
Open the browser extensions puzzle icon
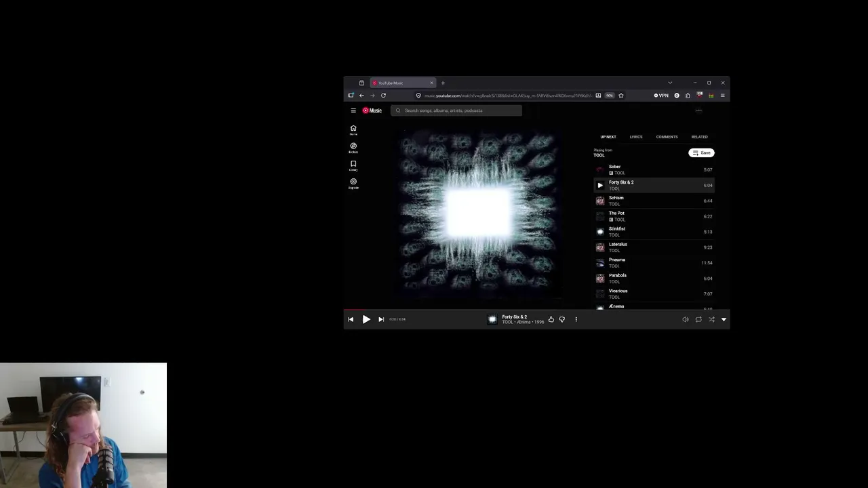(688, 96)
